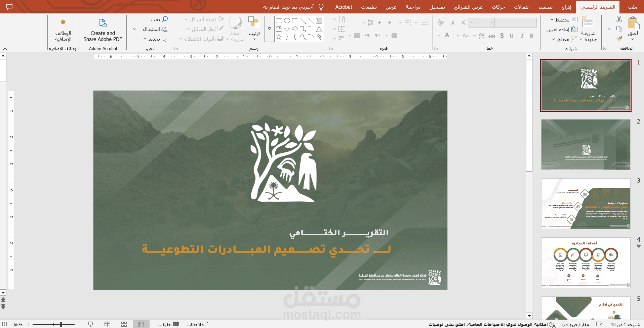Toggle align text right
The image size is (644, 328).
coord(425,36)
